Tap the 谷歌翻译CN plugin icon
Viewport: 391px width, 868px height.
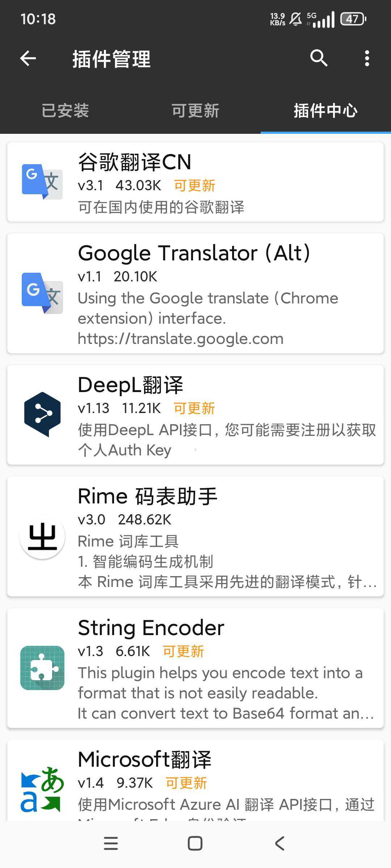(x=42, y=182)
